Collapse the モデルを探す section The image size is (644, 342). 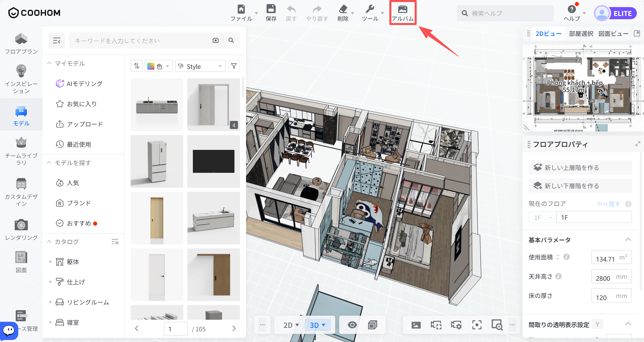click(49, 163)
